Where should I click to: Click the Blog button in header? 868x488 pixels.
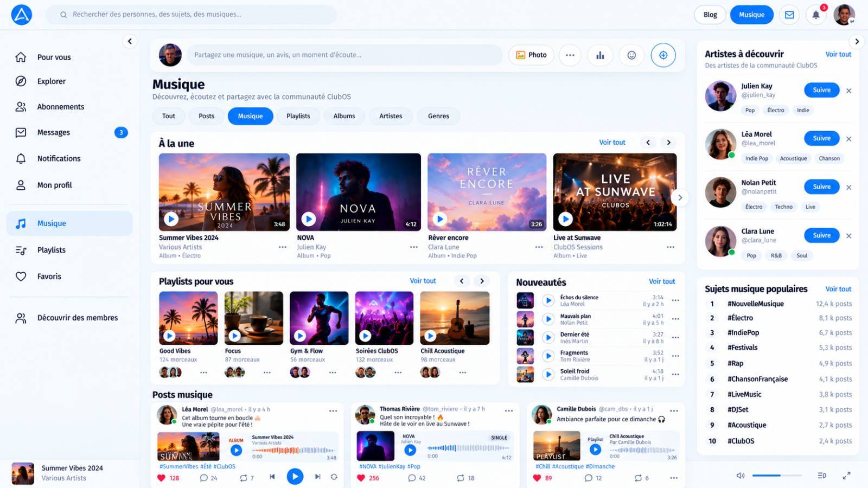pyautogui.click(x=710, y=15)
